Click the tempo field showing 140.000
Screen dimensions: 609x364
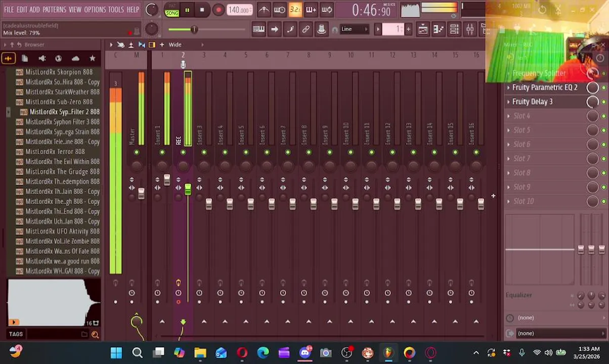(239, 10)
